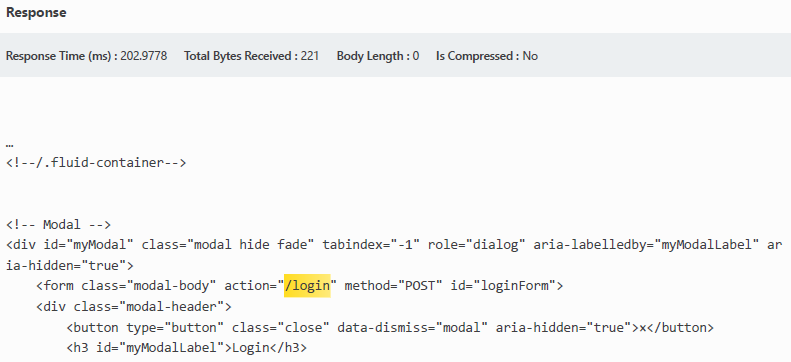Click the Total Bytes Received label
The image size is (791, 362).
(241, 56)
